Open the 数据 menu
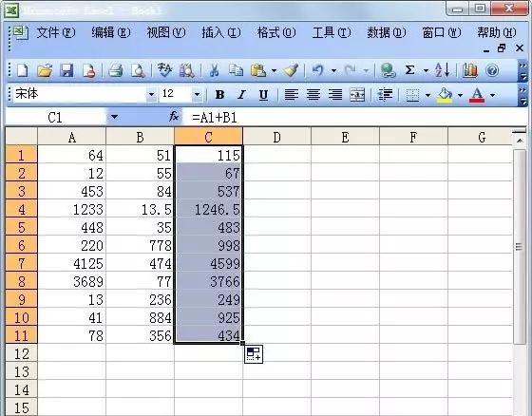Viewport: 532px width, 416px height. pyautogui.click(x=386, y=33)
